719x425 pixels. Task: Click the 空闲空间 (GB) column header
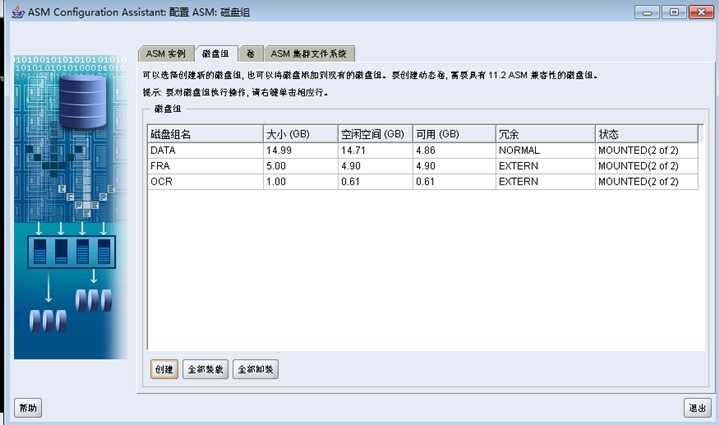(375, 134)
